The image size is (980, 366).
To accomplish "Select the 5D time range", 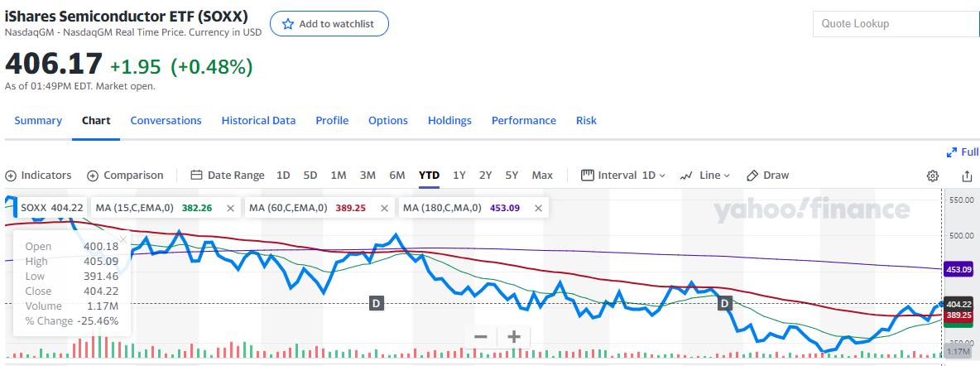I will click(x=310, y=176).
